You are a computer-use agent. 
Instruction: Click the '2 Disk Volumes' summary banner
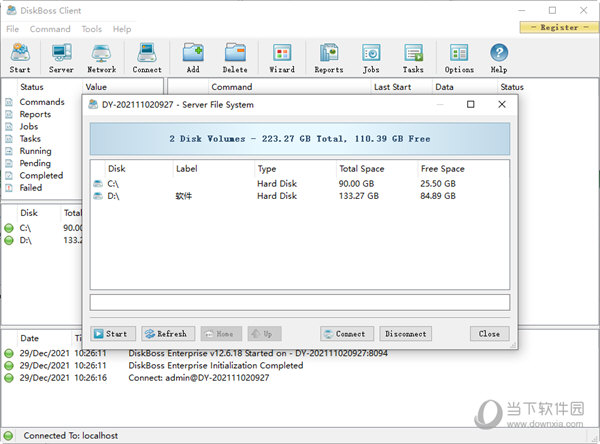click(x=300, y=139)
